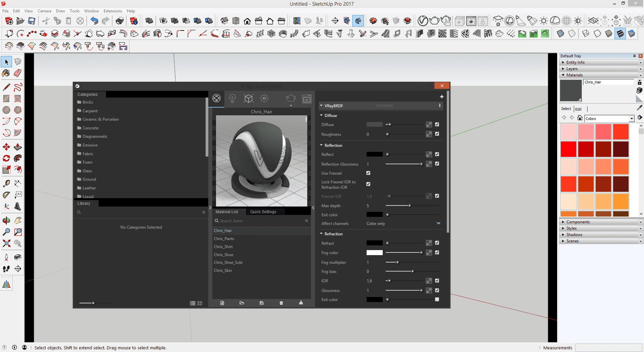Toggle the Diffuse texture checkbox

click(x=437, y=124)
